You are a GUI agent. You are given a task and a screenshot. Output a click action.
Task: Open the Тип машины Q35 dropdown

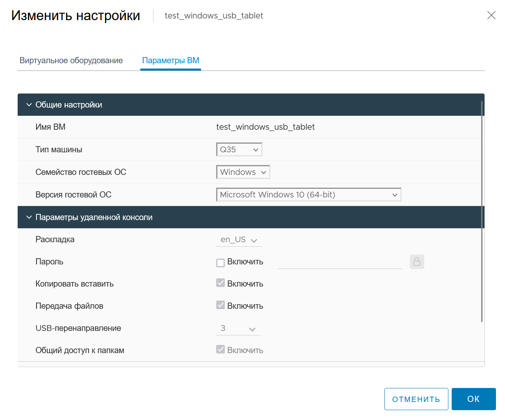coord(239,149)
